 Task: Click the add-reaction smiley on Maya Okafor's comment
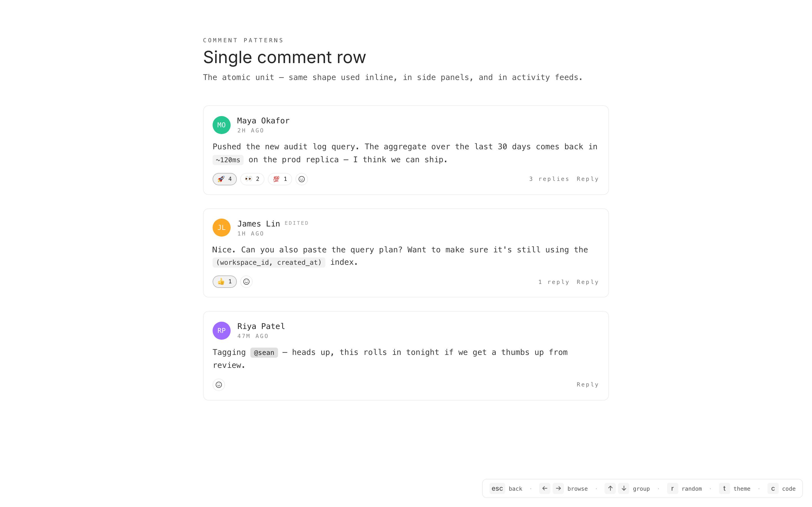pos(301,179)
